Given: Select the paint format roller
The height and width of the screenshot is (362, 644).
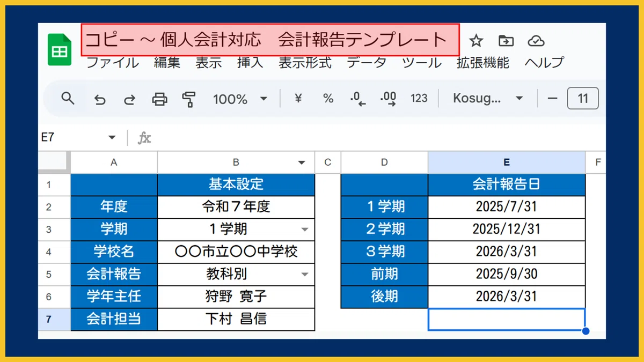Looking at the screenshot, I should pos(189,99).
